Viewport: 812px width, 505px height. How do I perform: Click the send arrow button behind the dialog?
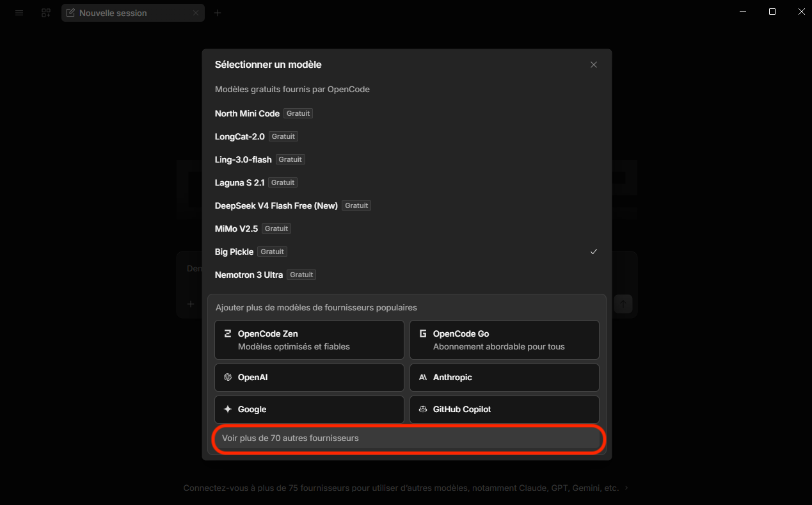click(623, 304)
